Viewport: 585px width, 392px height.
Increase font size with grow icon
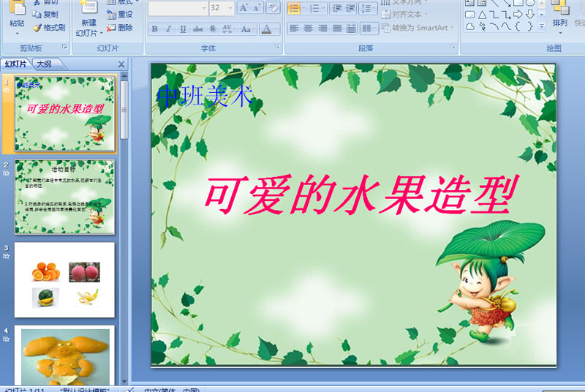click(x=244, y=8)
